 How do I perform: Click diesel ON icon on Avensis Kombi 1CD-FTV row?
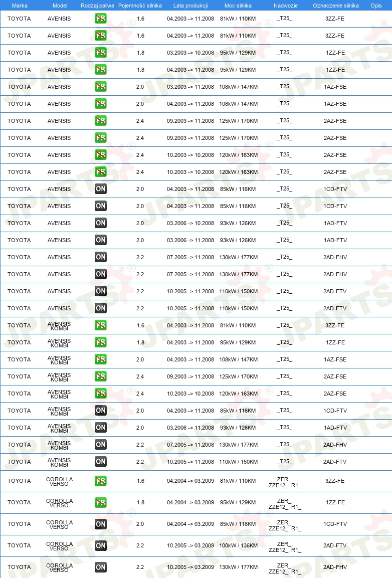click(x=101, y=410)
